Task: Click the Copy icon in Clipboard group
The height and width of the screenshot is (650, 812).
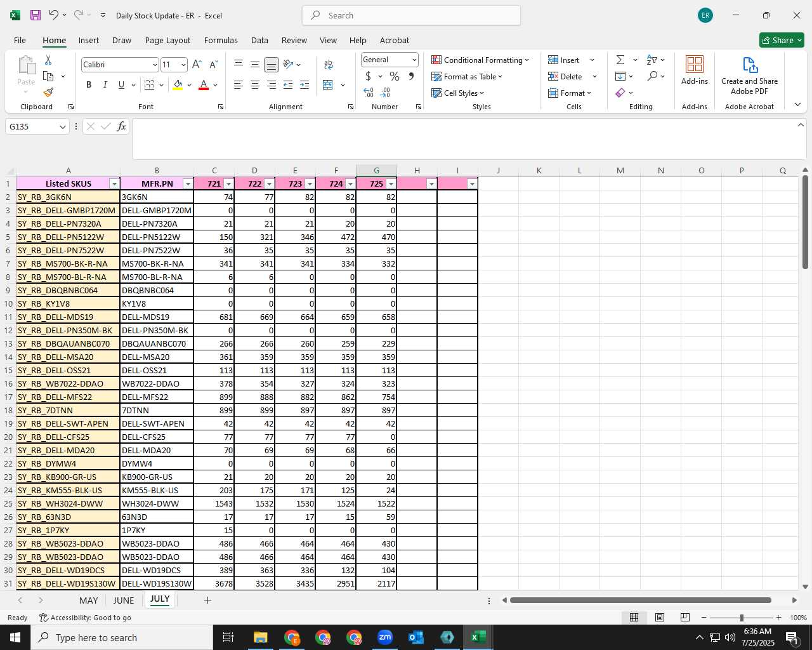Action: point(48,76)
